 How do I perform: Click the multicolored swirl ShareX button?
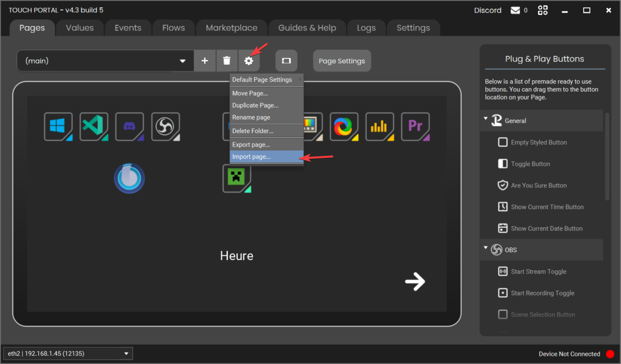point(344,127)
